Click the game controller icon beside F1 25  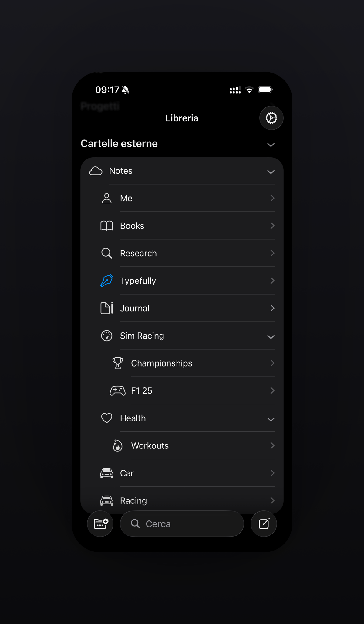tap(117, 391)
